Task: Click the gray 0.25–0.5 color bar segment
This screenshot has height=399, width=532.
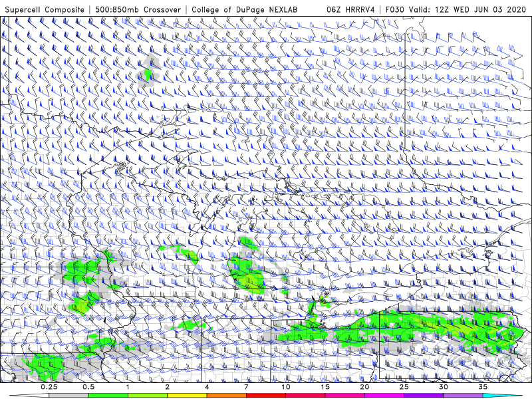Action: click(68, 396)
